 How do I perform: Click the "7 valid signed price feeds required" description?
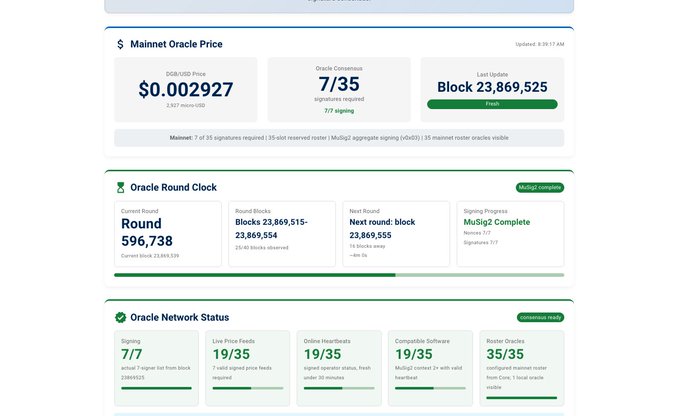[242, 373]
